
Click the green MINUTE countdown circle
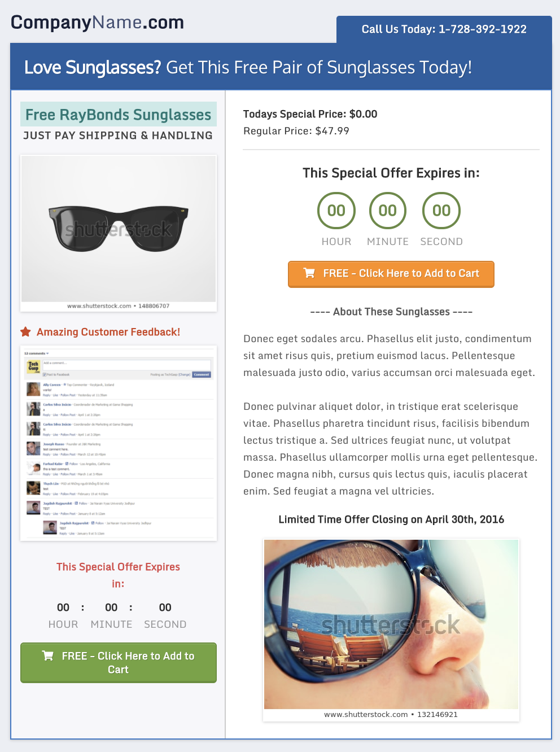[388, 211]
